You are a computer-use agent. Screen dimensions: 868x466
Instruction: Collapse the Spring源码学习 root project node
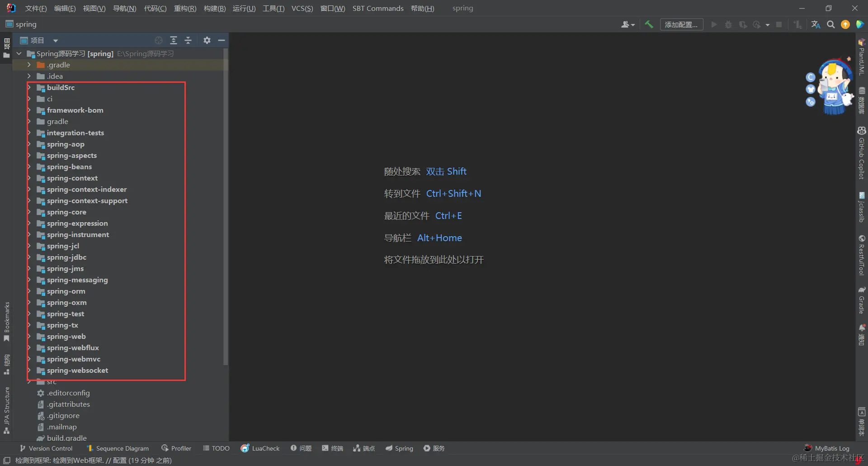[x=19, y=53]
